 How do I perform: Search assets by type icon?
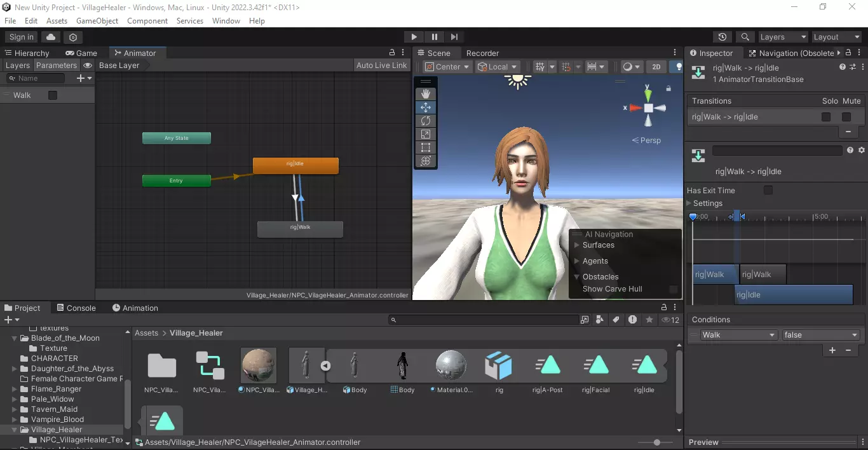(x=600, y=320)
